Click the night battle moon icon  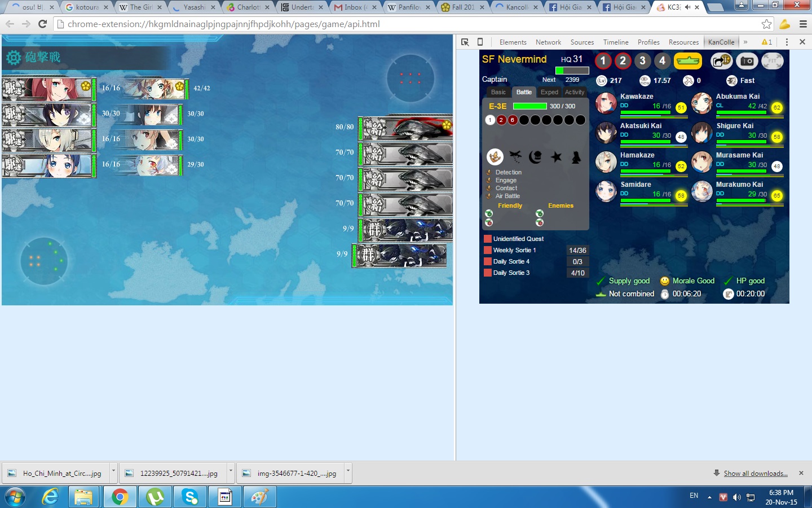pos(536,157)
